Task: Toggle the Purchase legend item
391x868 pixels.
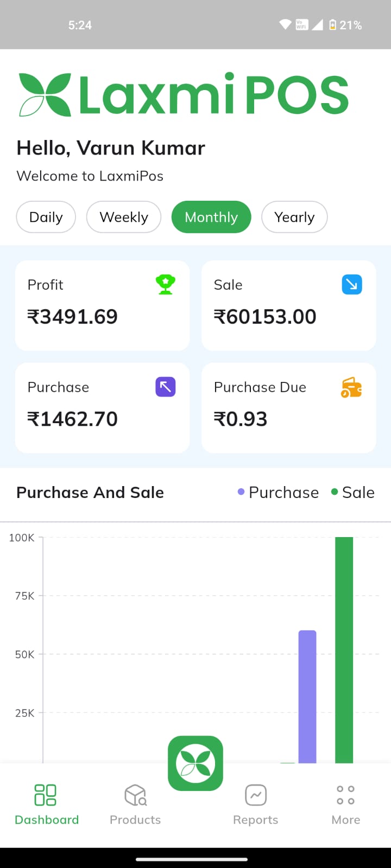Action: tap(278, 493)
